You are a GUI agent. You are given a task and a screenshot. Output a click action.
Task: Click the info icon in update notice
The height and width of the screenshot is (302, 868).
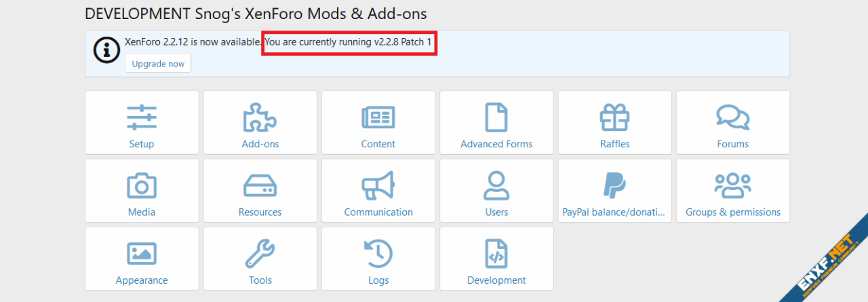point(106,51)
